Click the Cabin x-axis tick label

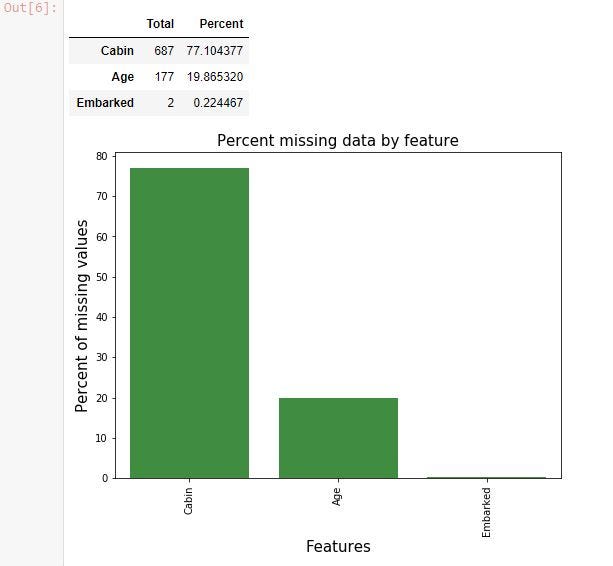pyautogui.click(x=188, y=501)
